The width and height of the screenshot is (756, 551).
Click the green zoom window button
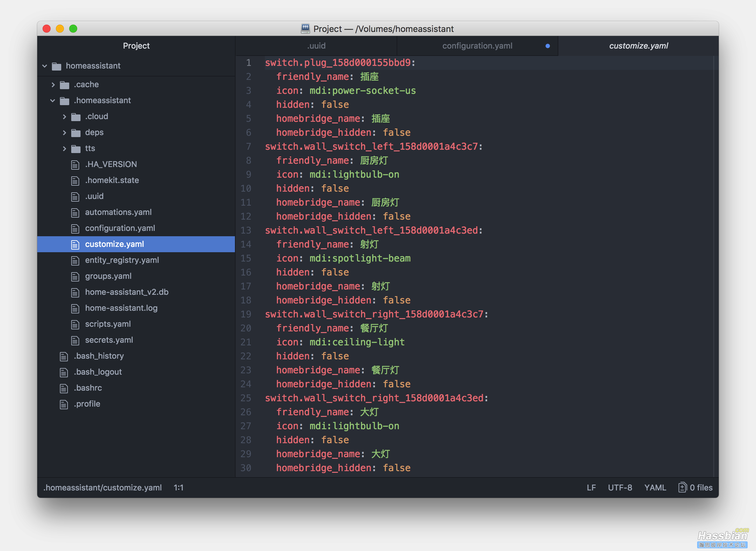(x=73, y=29)
